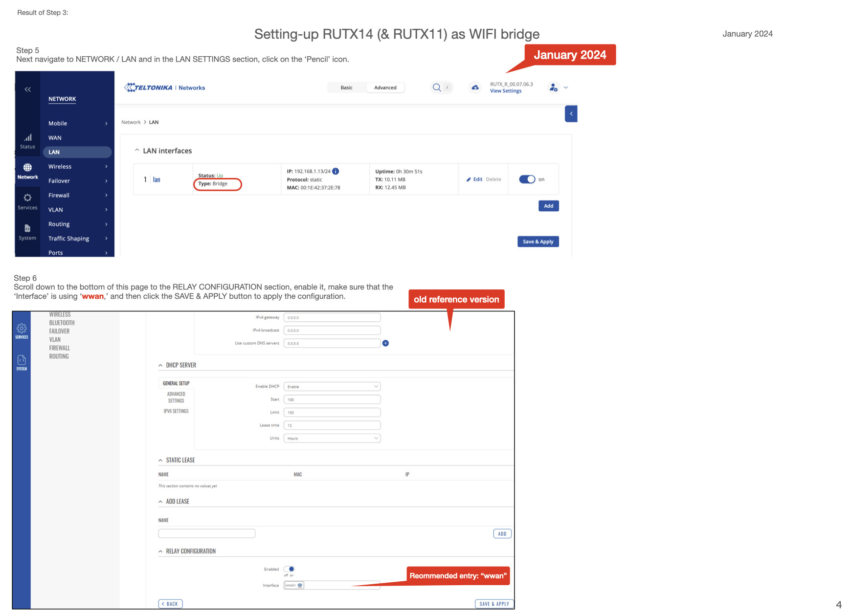Open the Units Hours dropdown

332,439
